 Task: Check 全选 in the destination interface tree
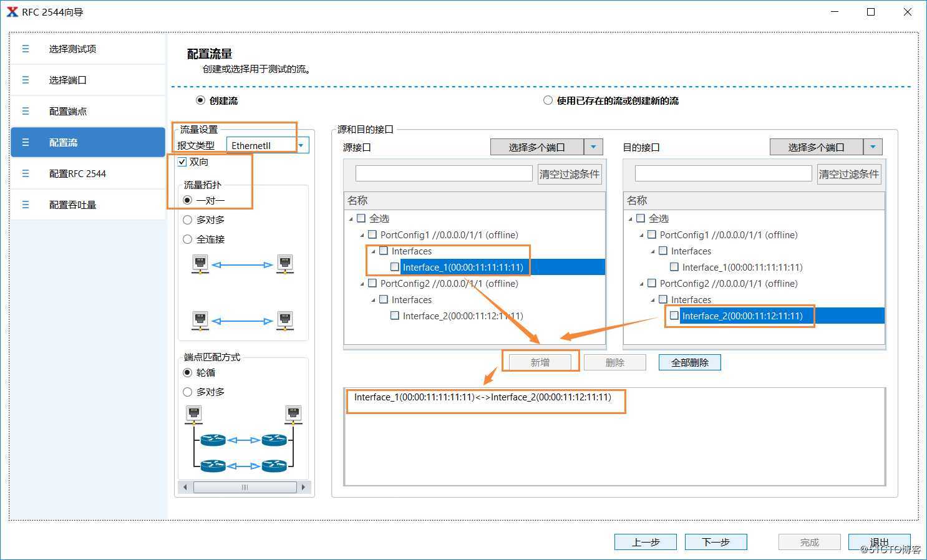tap(641, 218)
